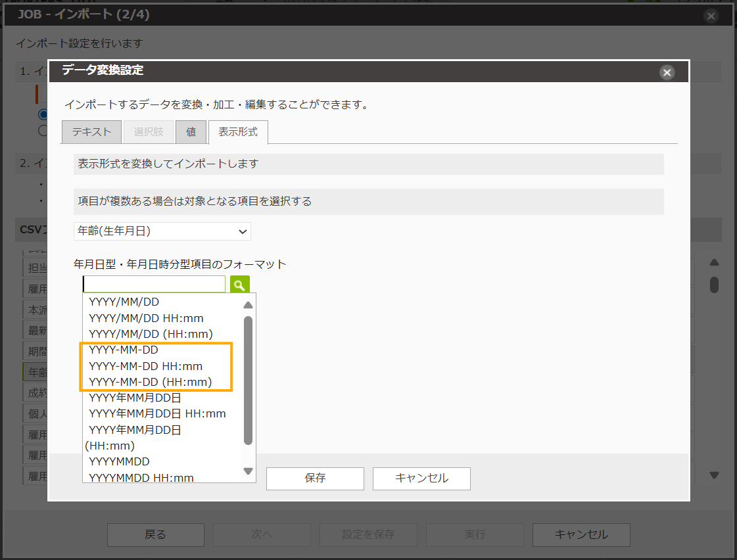Click the format list scrollbar thumb
Viewport: 737px width, 560px height.
pos(248,380)
